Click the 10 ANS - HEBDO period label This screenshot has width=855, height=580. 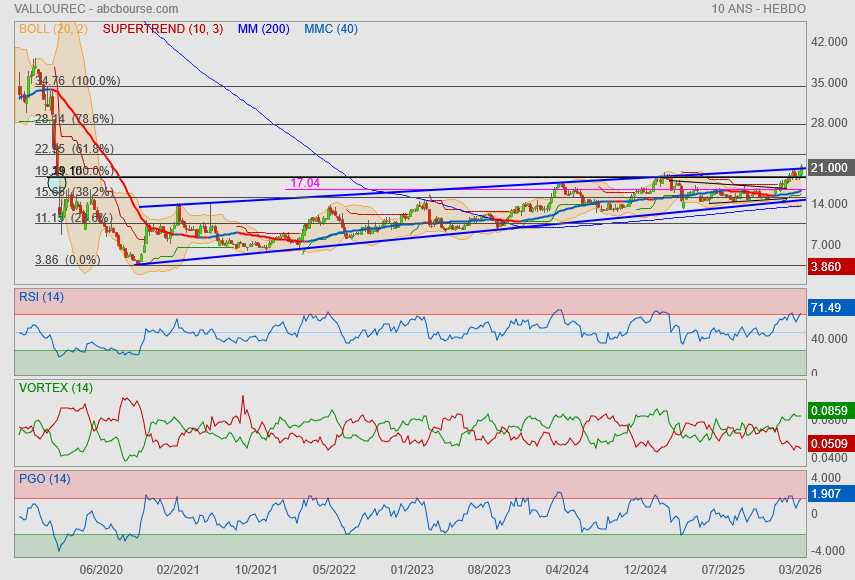coord(760,8)
